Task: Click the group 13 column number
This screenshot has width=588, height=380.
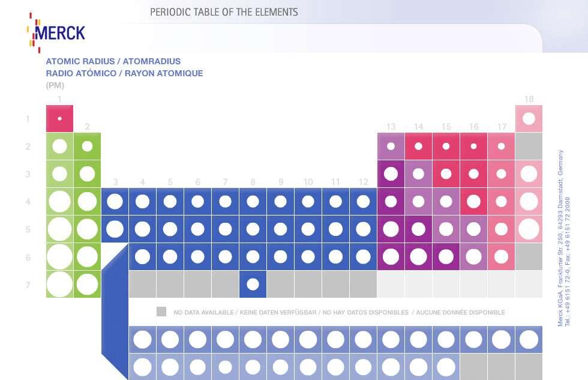Action: point(391,127)
